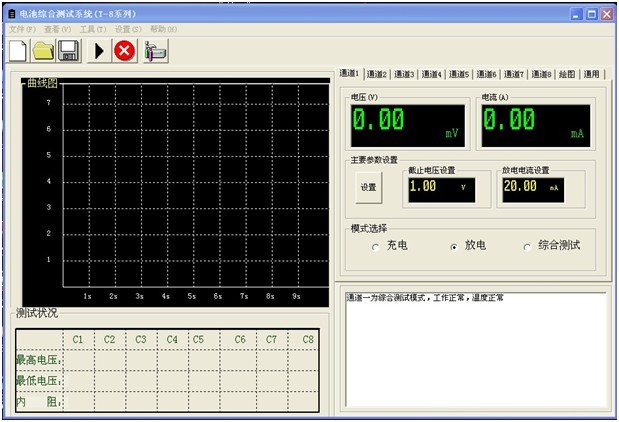Click the yellow open folder toolbar icon
619x422 pixels.
click(x=44, y=51)
